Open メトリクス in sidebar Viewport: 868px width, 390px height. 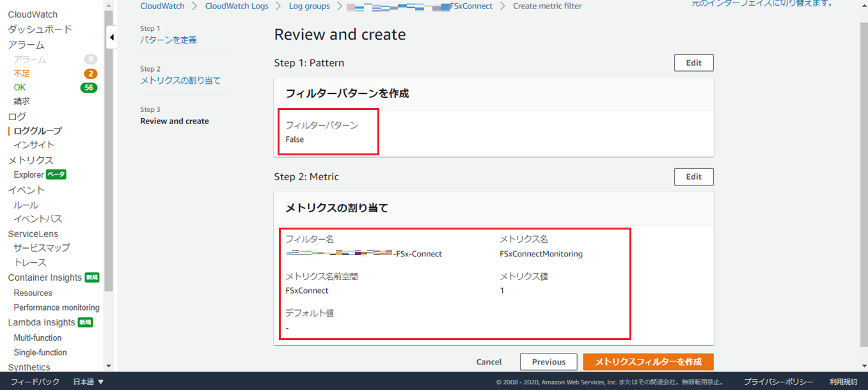pyautogui.click(x=31, y=160)
